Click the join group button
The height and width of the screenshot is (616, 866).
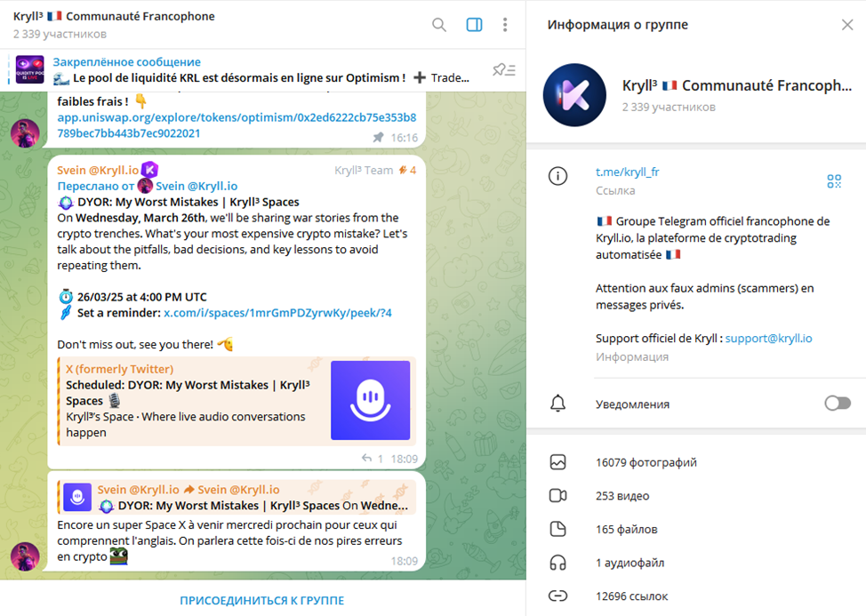pos(261,600)
